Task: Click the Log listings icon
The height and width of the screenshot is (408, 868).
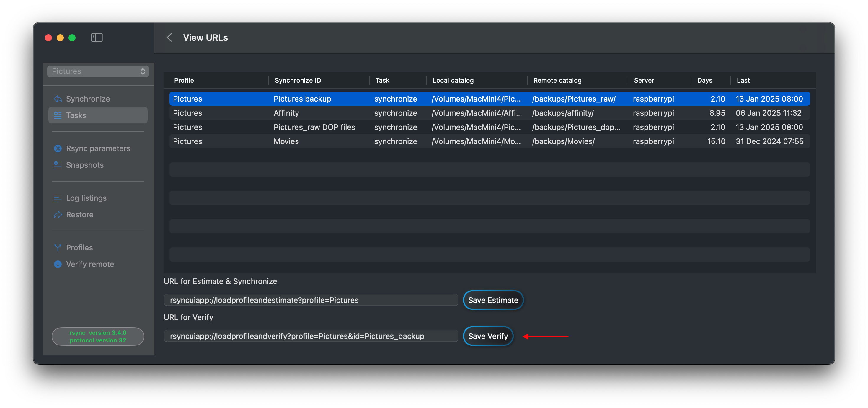Action: coord(58,198)
